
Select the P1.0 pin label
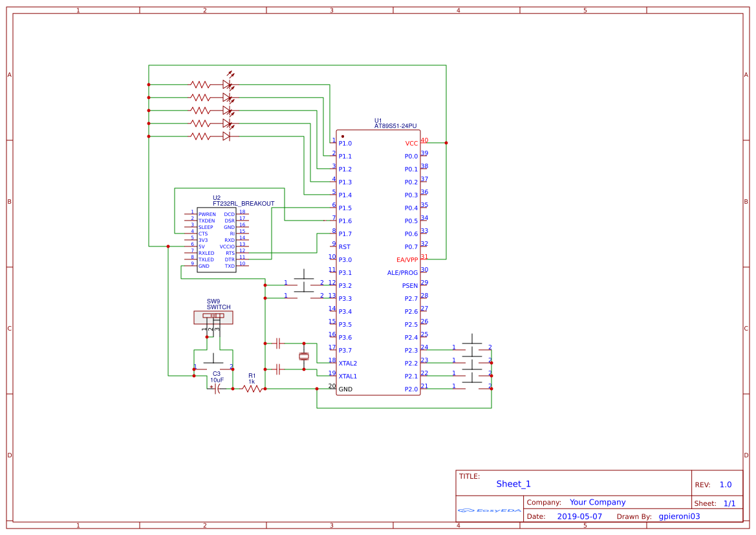click(345, 143)
